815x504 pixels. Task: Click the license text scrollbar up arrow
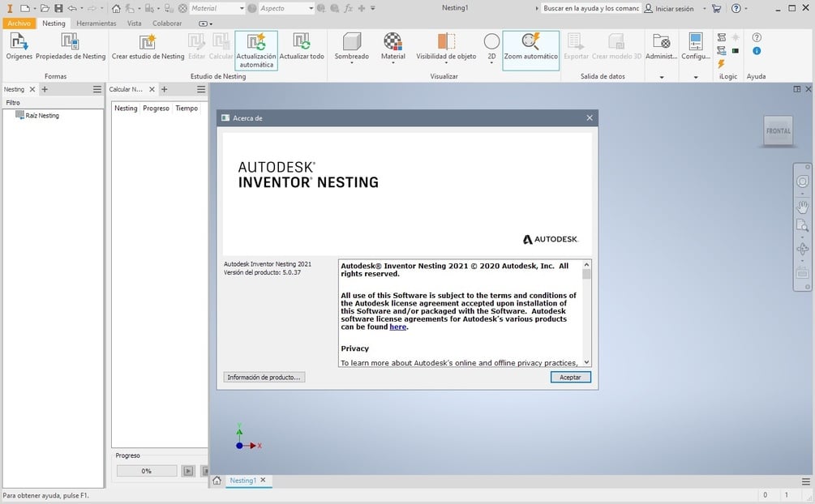[x=586, y=264]
